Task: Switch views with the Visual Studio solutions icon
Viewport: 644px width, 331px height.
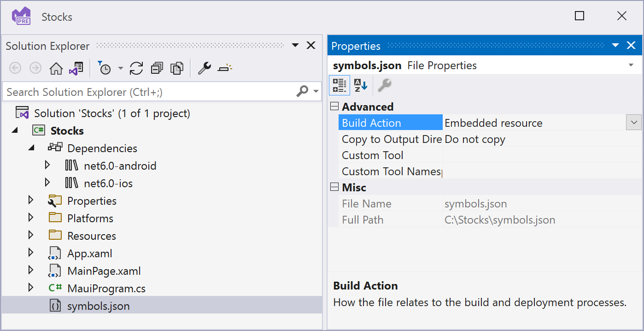Action: 76,69
